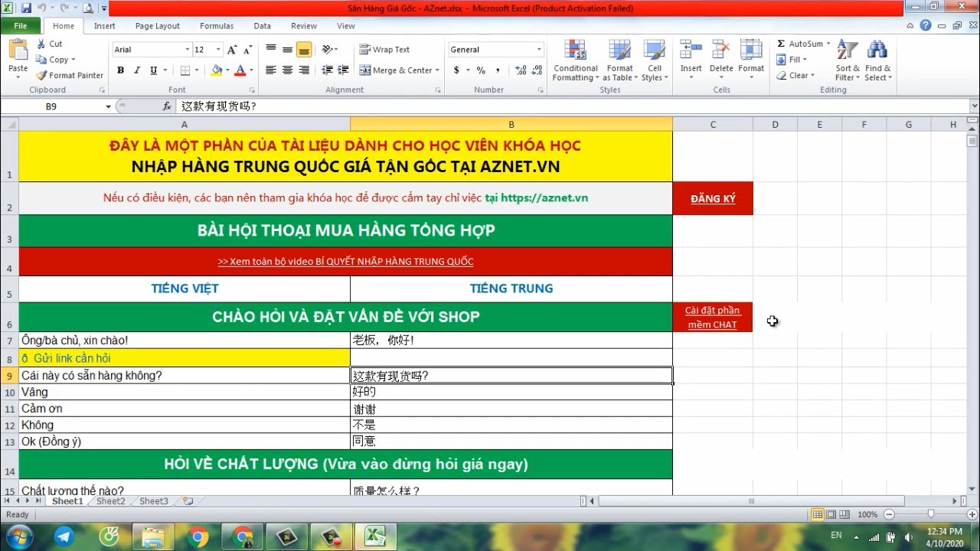This screenshot has width=980, height=551.
Task: Apply Accounting dollar number format
Action: pos(456,70)
